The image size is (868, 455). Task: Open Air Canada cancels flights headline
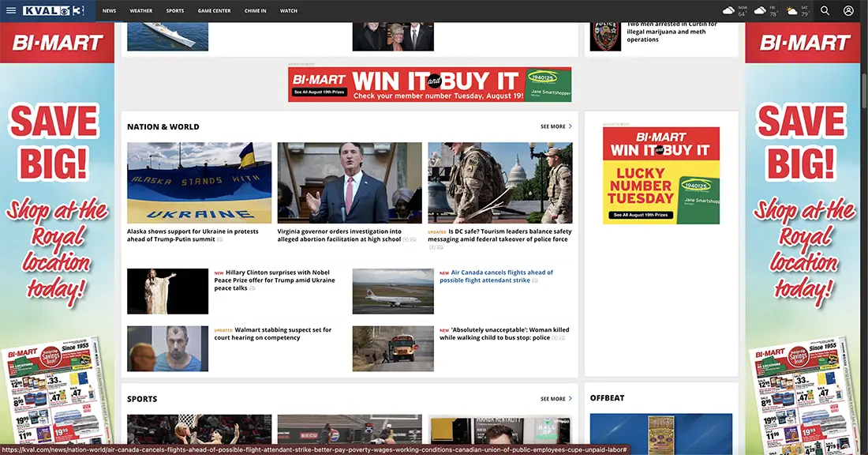click(496, 276)
